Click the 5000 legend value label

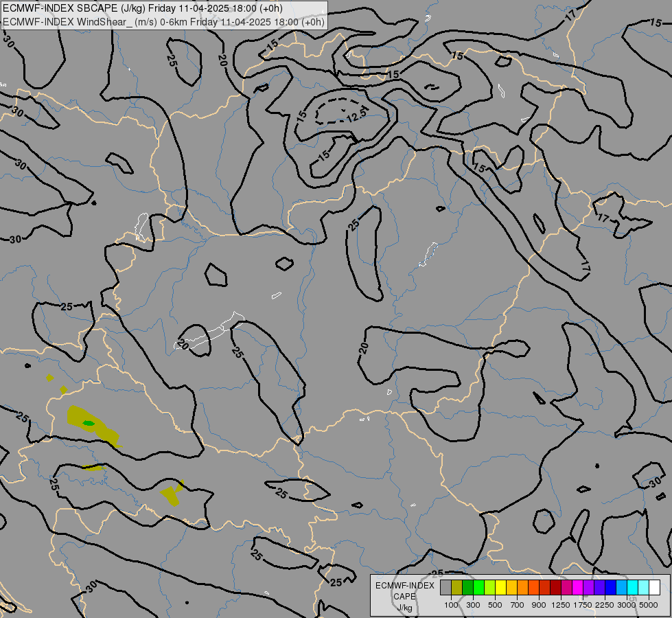[649, 605]
